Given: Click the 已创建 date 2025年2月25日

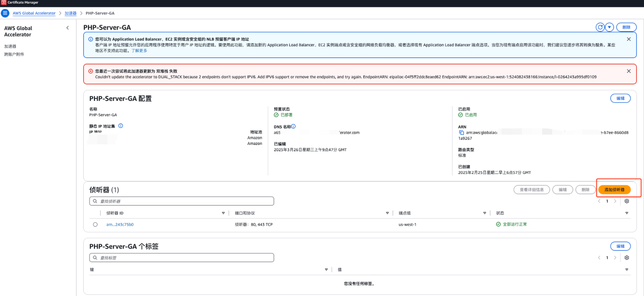Looking at the screenshot, I should pos(494,173).
